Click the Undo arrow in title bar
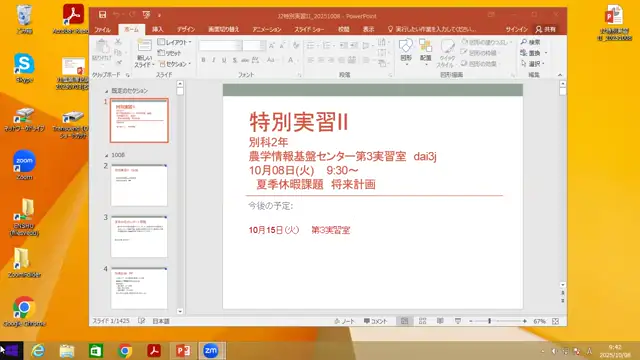The width and height of the screenshot is (640, 360). tap(117, 15)
